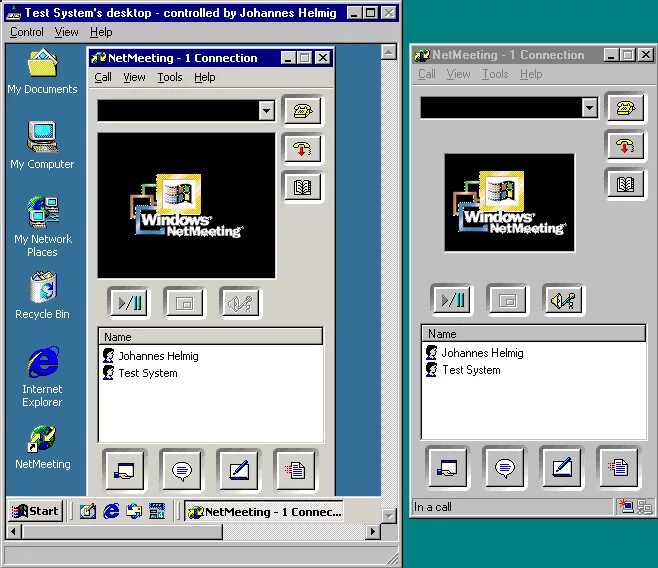
Task: Click Name column header in local NetMeeting
Action: (x=533, y=334)
